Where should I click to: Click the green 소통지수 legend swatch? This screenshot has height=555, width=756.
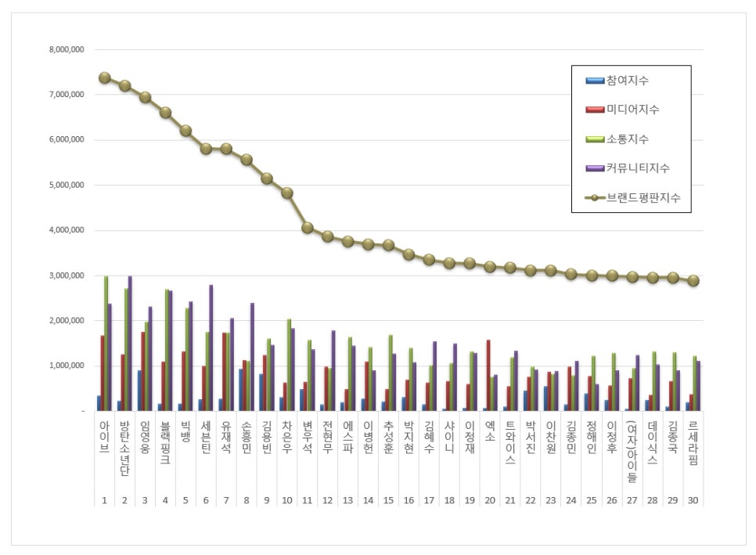tap(595, 139)
